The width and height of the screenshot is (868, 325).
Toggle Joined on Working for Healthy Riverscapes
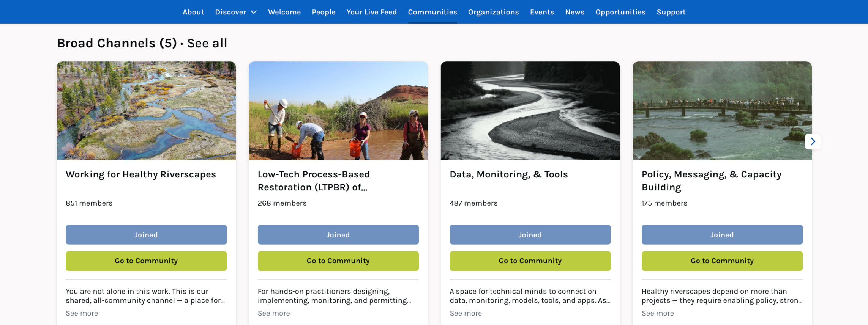click(x=146, y=235)
